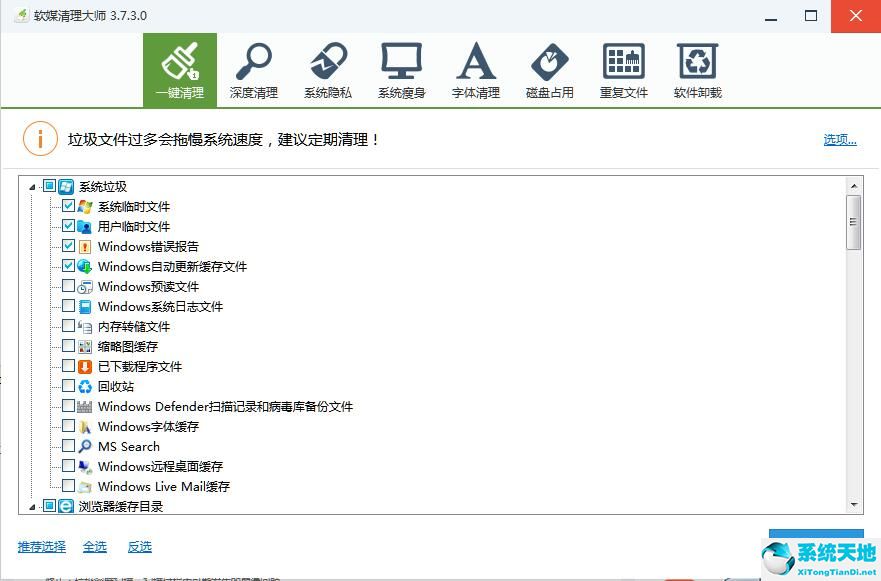Click the 用户临时文件 user icon
Screen dimensions: 881x581
tap(85, 226)
